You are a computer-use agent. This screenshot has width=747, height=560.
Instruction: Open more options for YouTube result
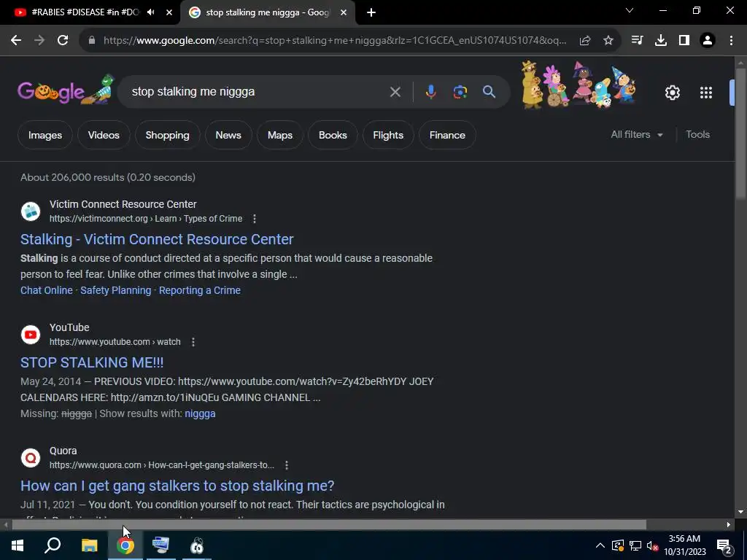(193, 342)
